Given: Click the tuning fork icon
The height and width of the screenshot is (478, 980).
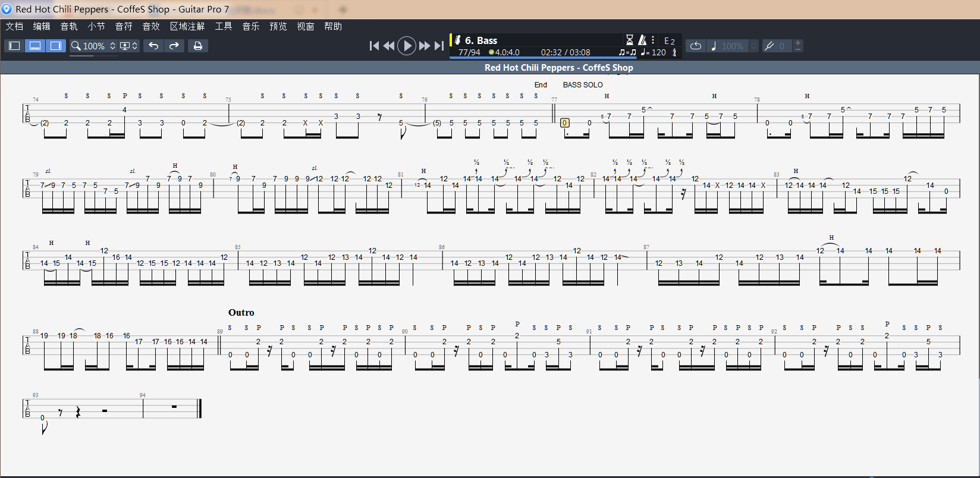Looking at the screenshot, I should click(769, 46).
